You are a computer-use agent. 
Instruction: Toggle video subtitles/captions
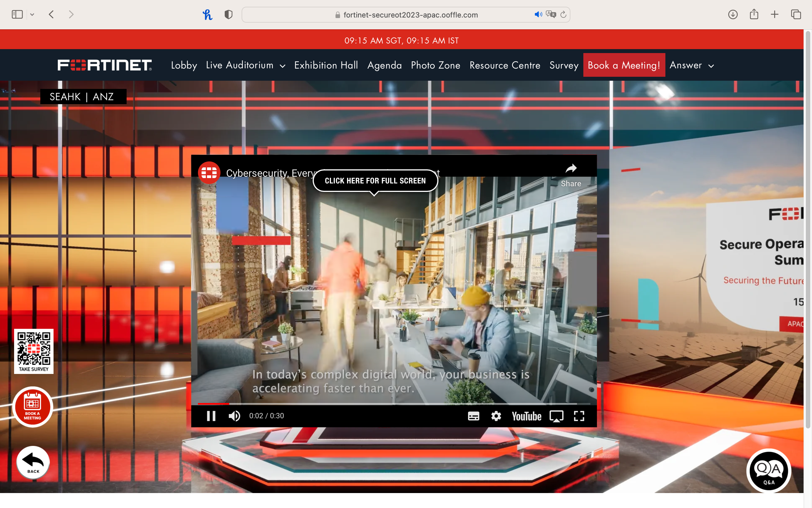pos(473,416)
